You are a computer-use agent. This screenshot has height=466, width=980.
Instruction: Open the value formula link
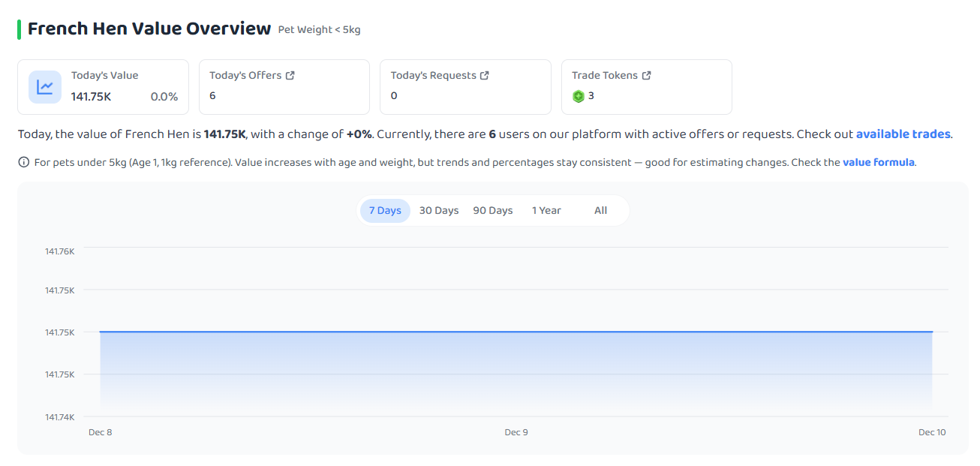click(x=879, y=162)
